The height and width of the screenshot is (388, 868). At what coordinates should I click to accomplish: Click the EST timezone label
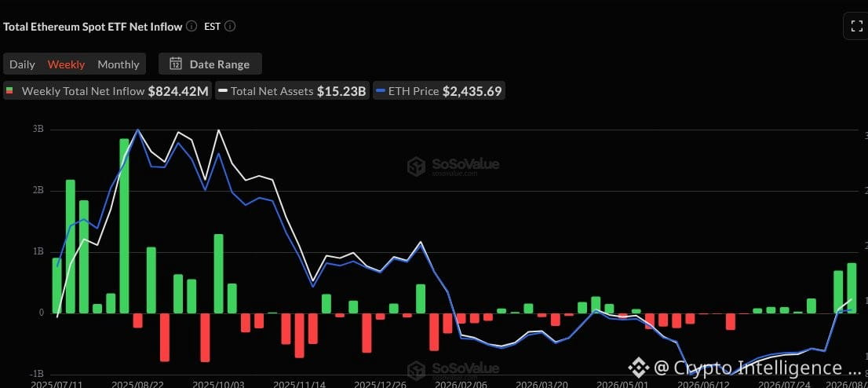pyautogui.click(x=212, y=26)
